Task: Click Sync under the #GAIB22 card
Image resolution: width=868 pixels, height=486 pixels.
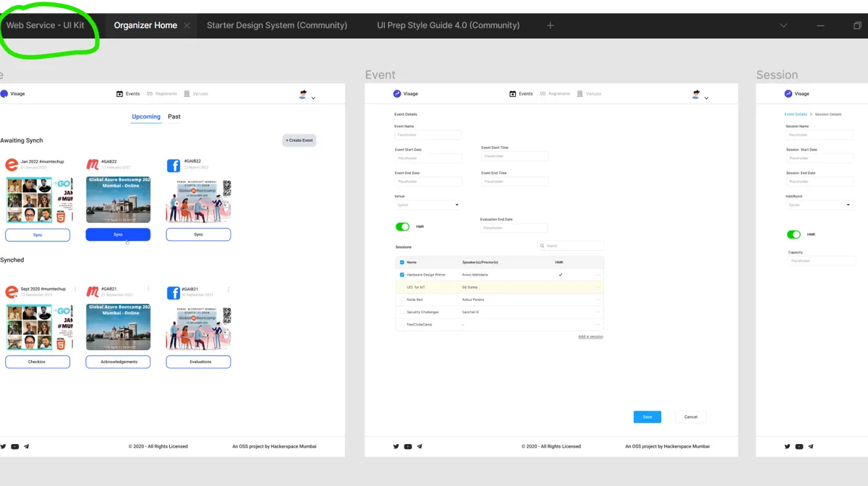Action: click(x=198, y=235)
